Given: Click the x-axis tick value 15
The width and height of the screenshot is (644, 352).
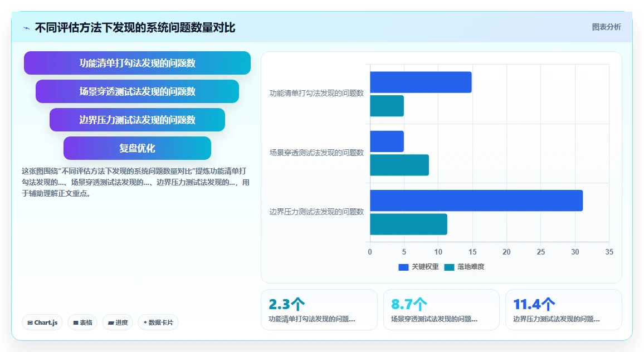Looking at the screenshot, I should click(472, 252).
